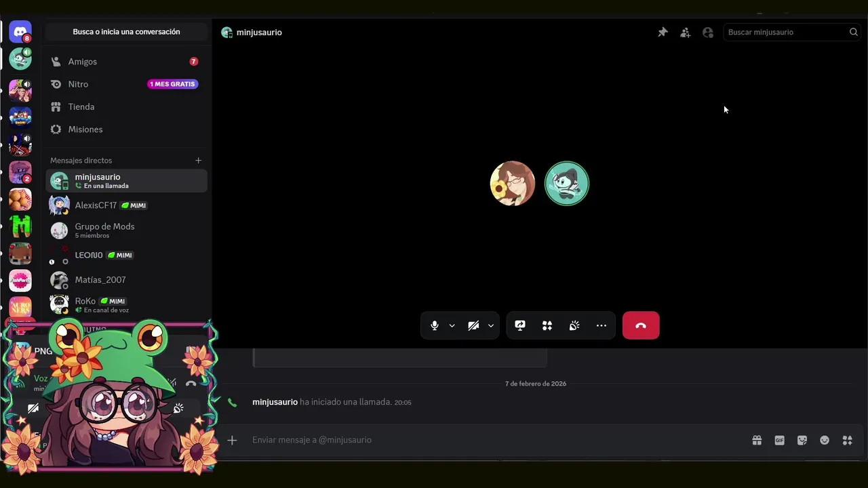Show user profile icon in header
The height and width of the screenshot is (488, 868).
[x=708, y=32]
